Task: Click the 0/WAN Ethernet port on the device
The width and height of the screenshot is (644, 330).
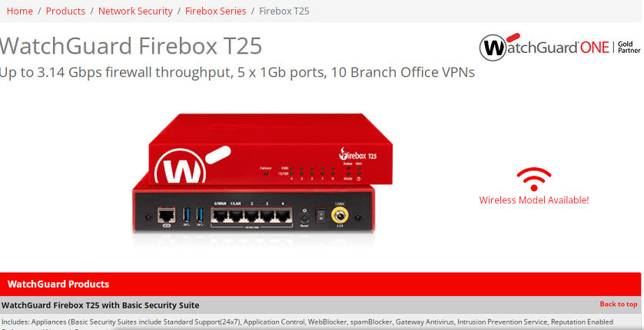Action: (x=220, y=214)
